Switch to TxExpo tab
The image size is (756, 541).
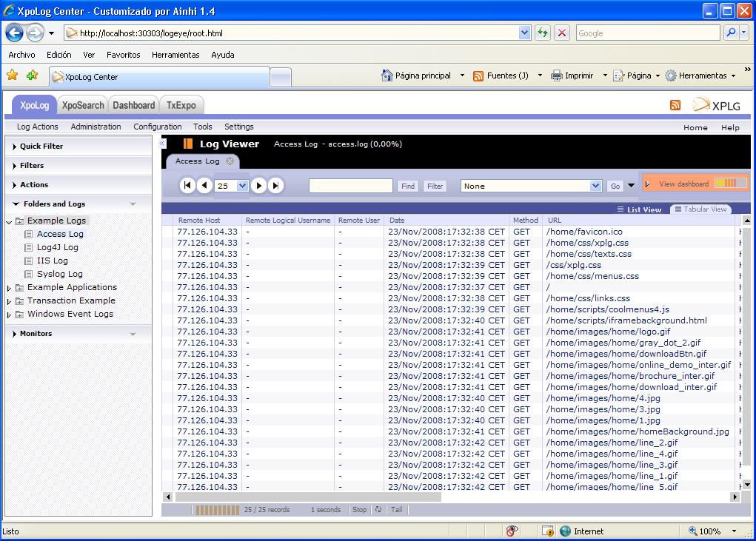point(181,105)
